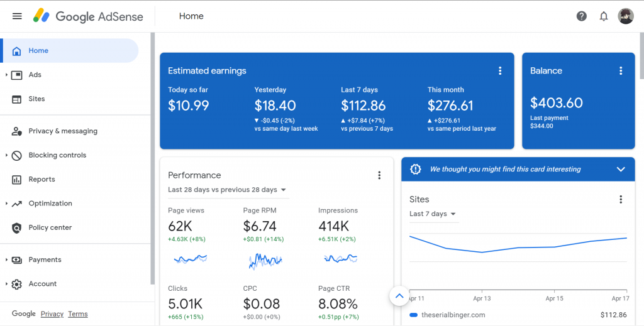This screenshot has width=644, height=326.
Task: Open the hamburger main menu
Action: coord(17,16)
